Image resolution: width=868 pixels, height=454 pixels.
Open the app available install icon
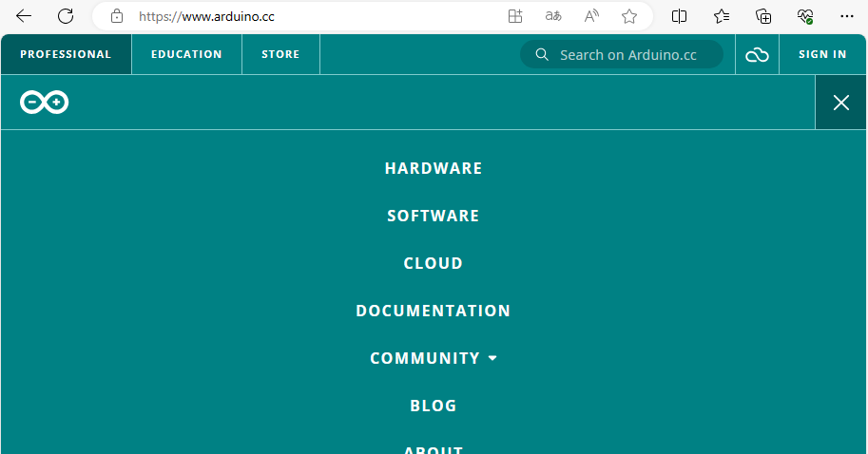pos(515,16)
